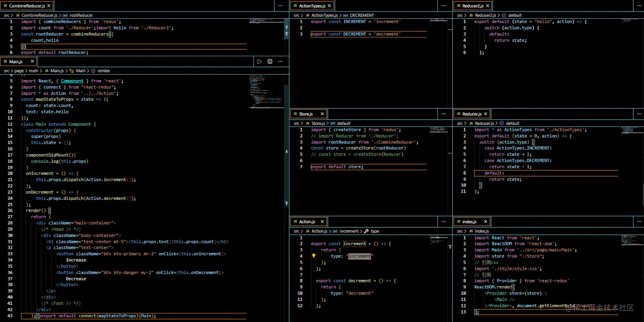Close the CombineReducer.js tab

point(49,6)
